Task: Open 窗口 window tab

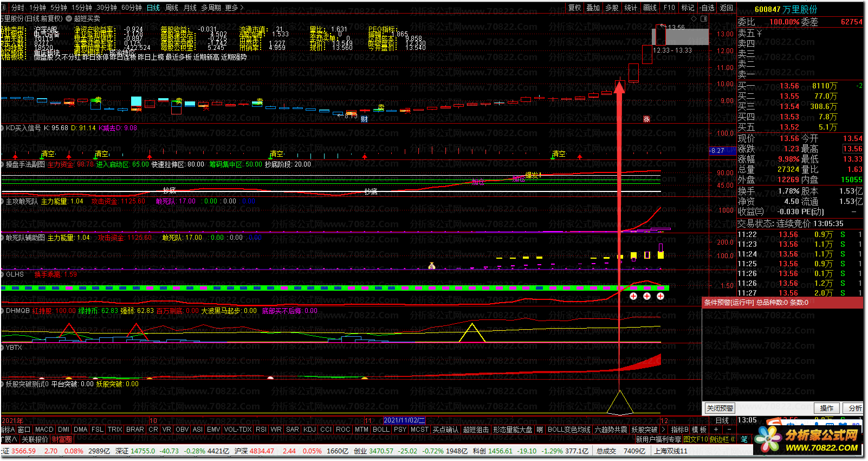Action: click(24, 429)
